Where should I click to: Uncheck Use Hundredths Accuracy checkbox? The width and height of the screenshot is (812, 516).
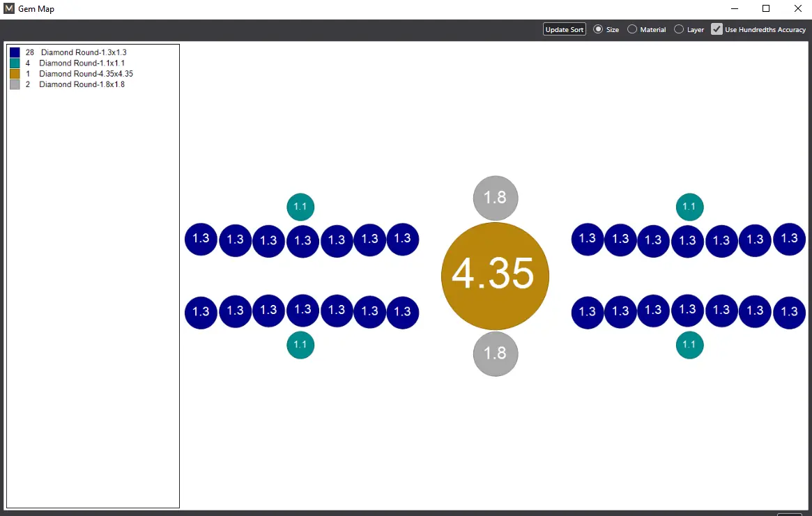(x=717, y=29)
